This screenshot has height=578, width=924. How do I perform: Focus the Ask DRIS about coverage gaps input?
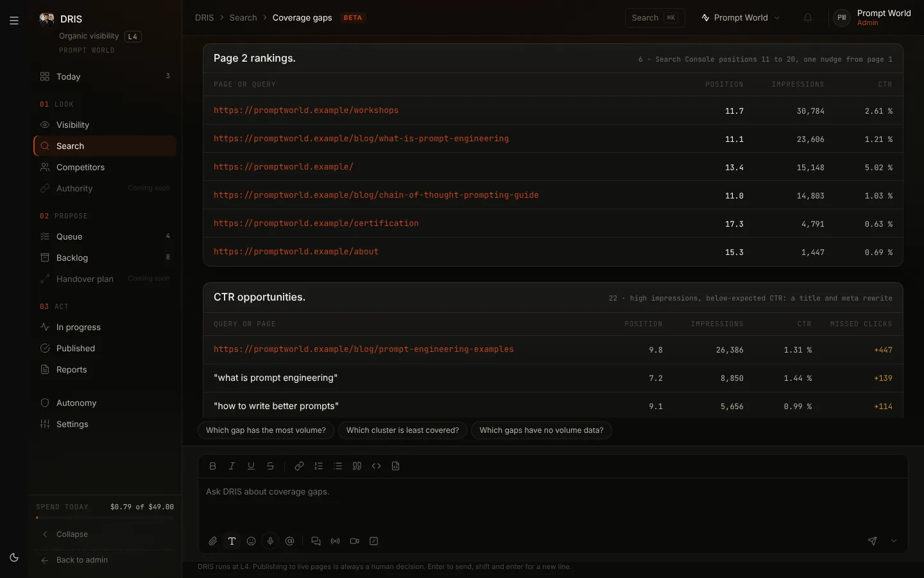[553, 505]
